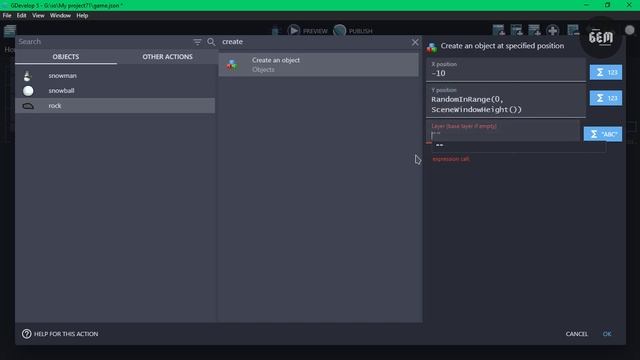This screenshot has height=360, width=640.
Task: Open the Window menu
Action: tap(60, 16)
